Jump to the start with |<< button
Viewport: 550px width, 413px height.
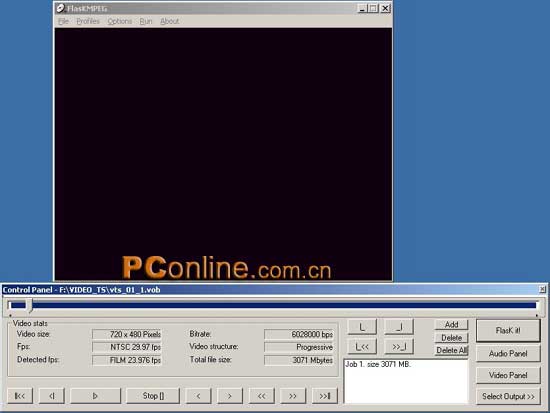tap(20, 396)
